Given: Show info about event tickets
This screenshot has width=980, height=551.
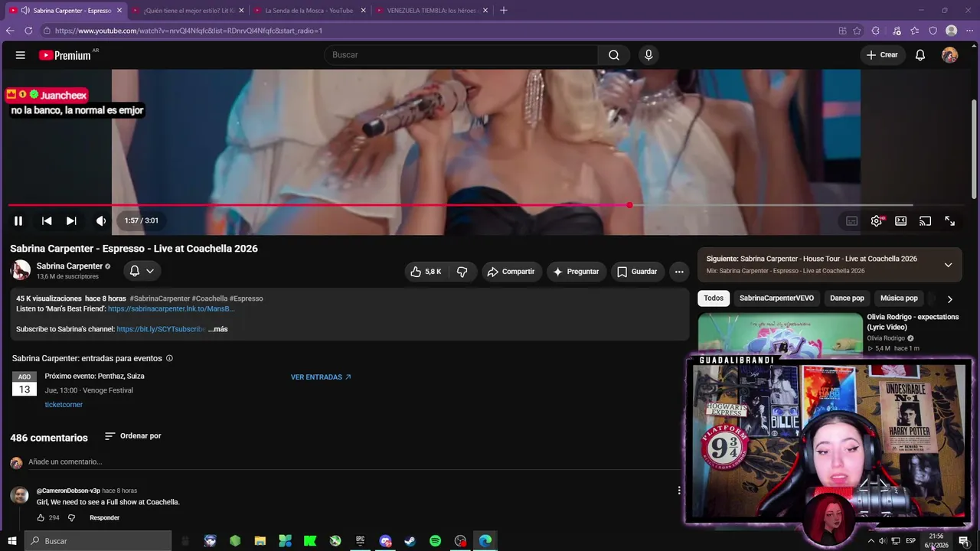Looking at the screenshot, I should pos(169,358).
